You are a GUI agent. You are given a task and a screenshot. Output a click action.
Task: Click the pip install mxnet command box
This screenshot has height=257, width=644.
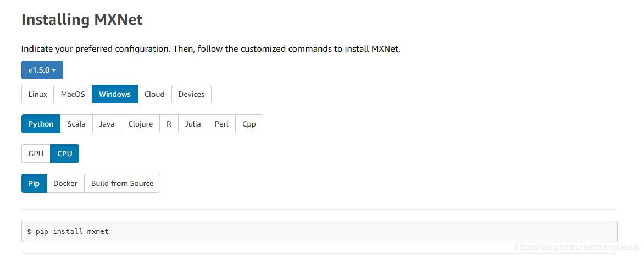319,231
